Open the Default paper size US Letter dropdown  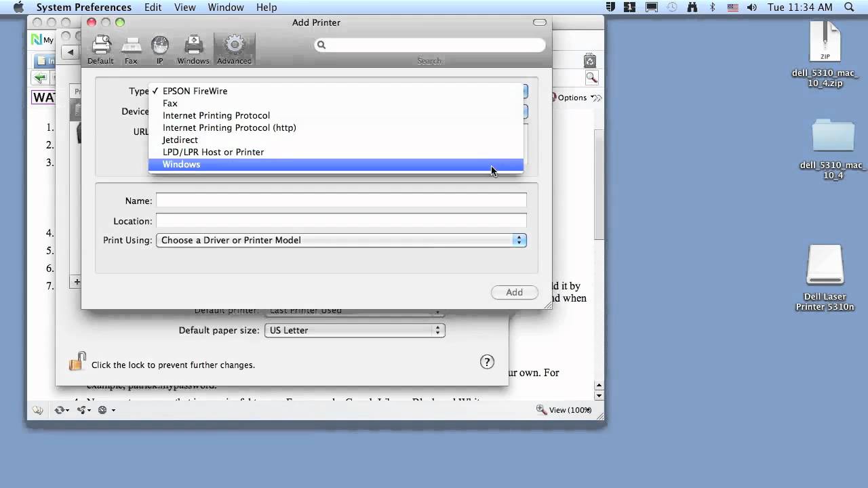click(355, 330)
